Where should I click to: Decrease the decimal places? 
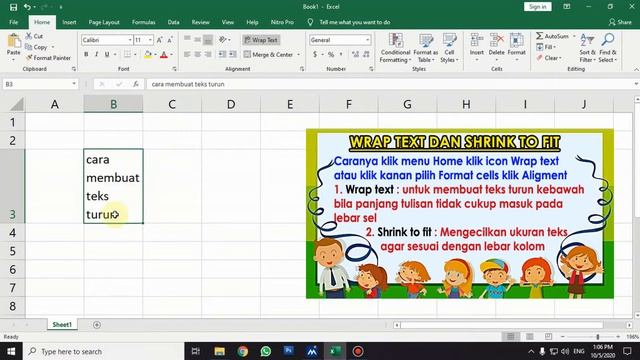366,54
